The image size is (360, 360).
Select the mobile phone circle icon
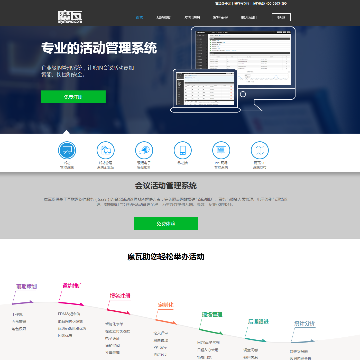(x=183, y=150)
